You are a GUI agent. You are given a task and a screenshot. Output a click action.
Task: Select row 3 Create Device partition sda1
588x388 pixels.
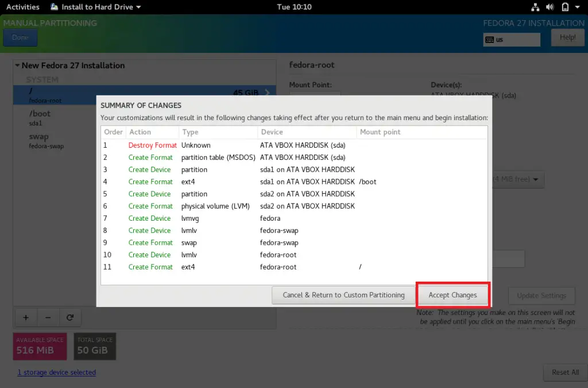pyautogui.click(x=294, y=170)
